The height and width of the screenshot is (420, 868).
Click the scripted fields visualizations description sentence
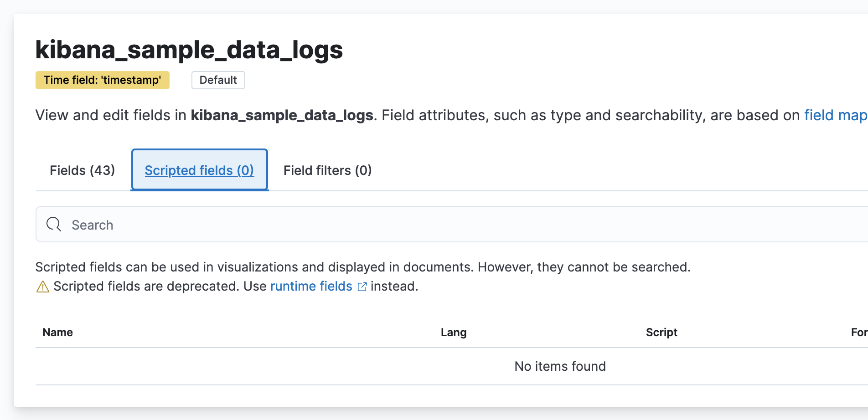362,267
